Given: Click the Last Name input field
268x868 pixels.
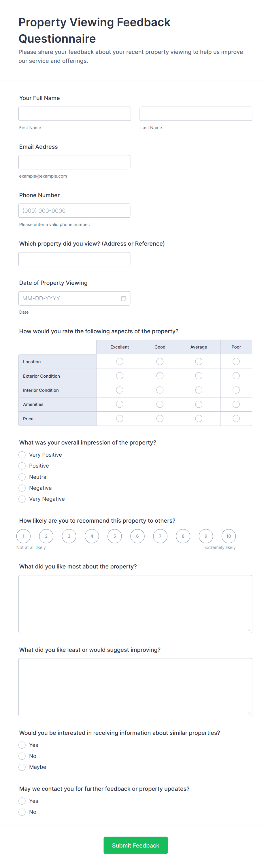Looking at the screenshot, I should click(x=196, y=114).
